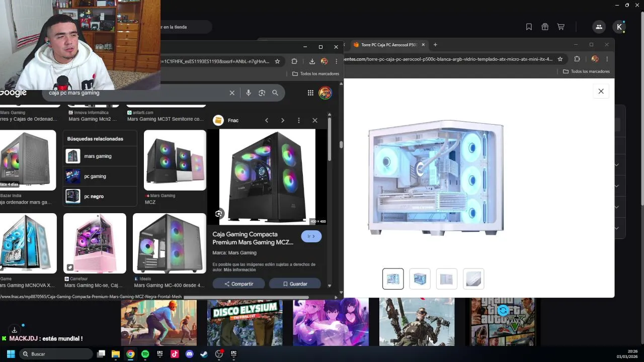Select second product thumbnail of white case
This screenshot has height=362, width=644.
click(x=420, y=279)
